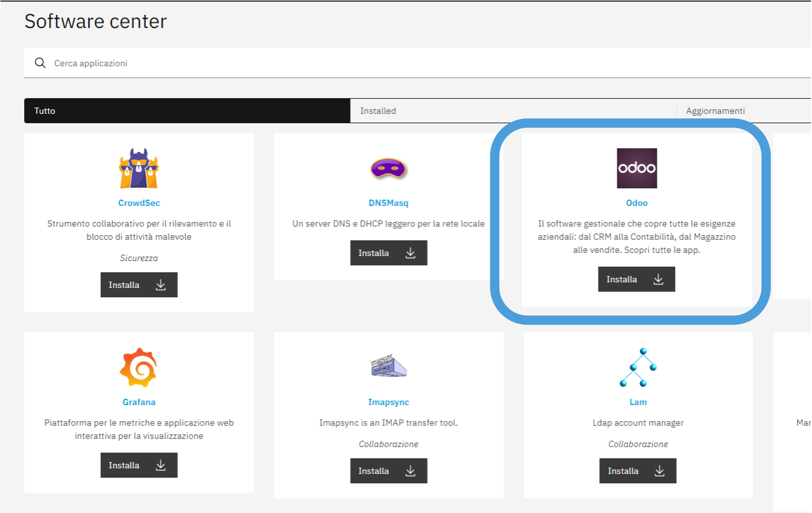Click the Collaborazione label under Imapsync
Viewport: 812px width, 513px height.
(388, 444)
